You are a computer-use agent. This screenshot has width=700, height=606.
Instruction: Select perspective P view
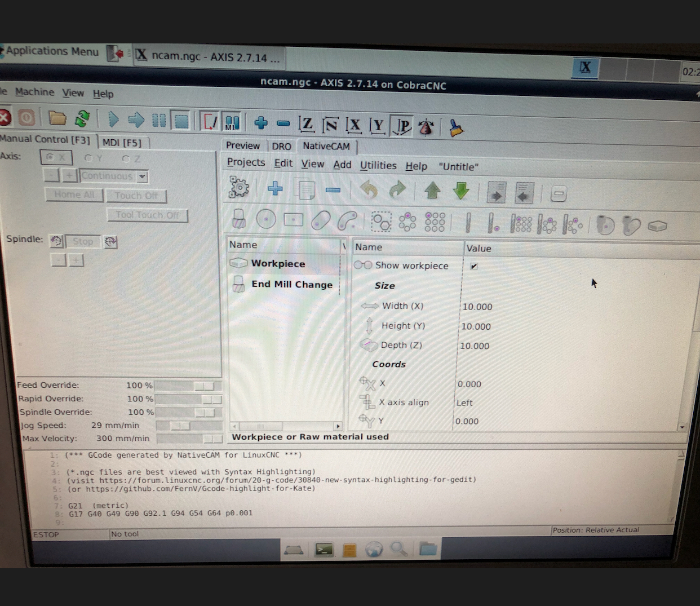402,126
